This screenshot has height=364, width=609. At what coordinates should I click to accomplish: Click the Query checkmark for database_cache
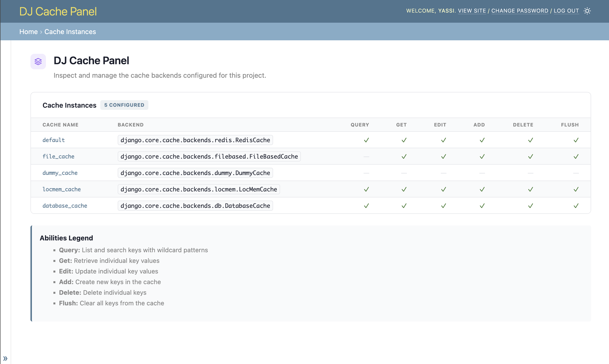(366, 206)
